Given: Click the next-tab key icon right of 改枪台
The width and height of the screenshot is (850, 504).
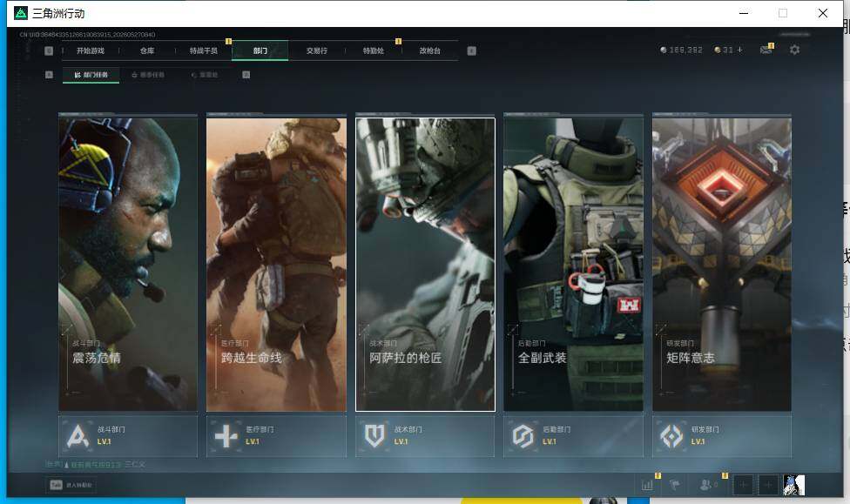Looking at the screenshot, I should [x=472, y=50].
